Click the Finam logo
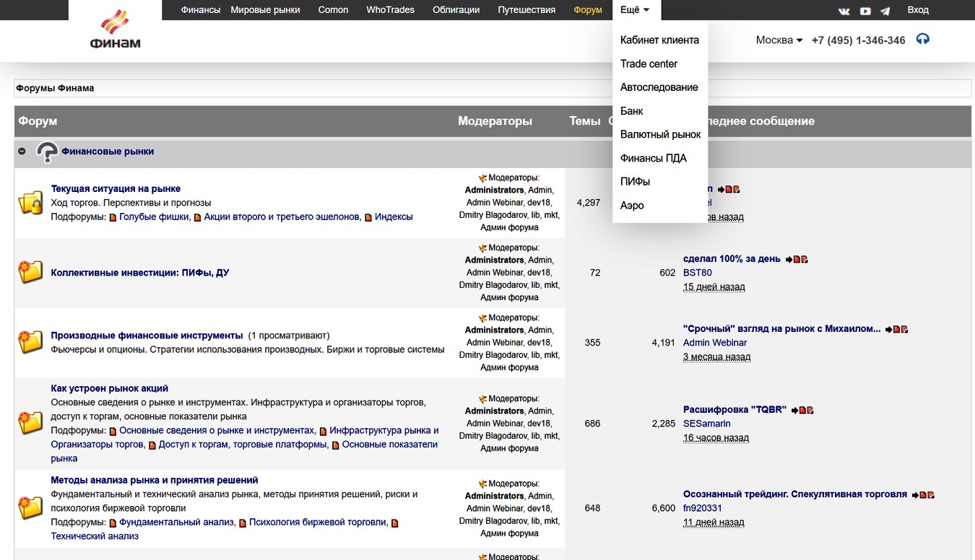975x560 pixels. [x=116, y=30]
